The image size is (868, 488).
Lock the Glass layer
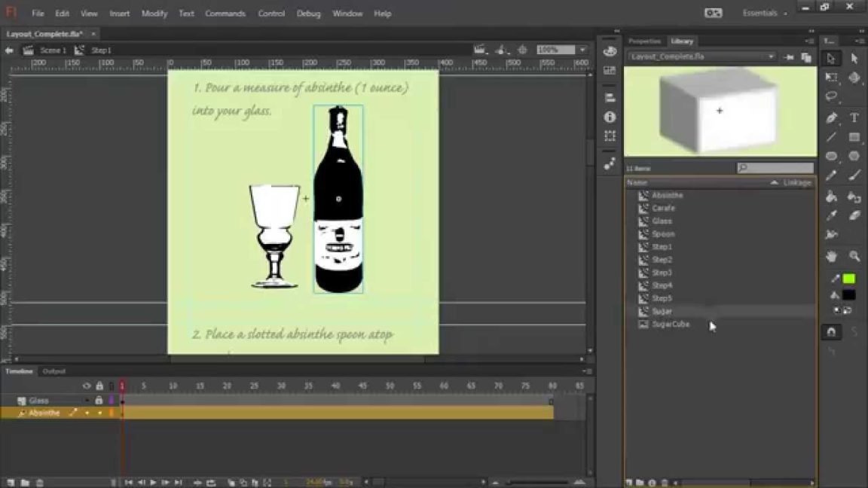point(99,401)
